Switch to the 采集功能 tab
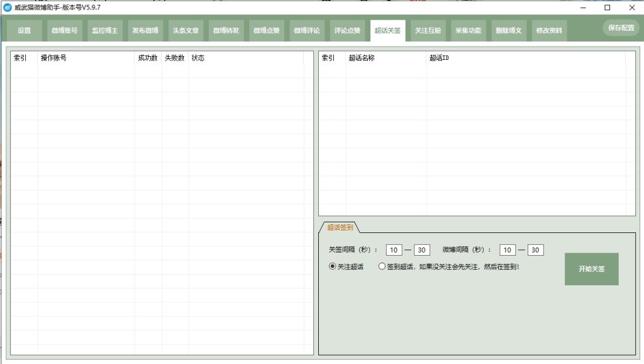Screen dimensions: 644x364 (468, 29)
